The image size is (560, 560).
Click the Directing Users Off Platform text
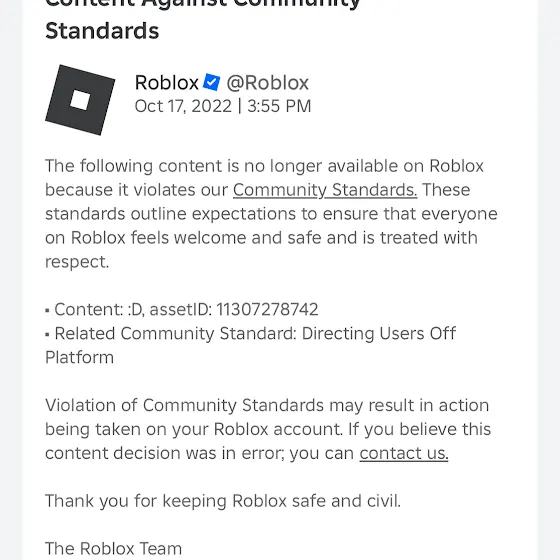251,345
